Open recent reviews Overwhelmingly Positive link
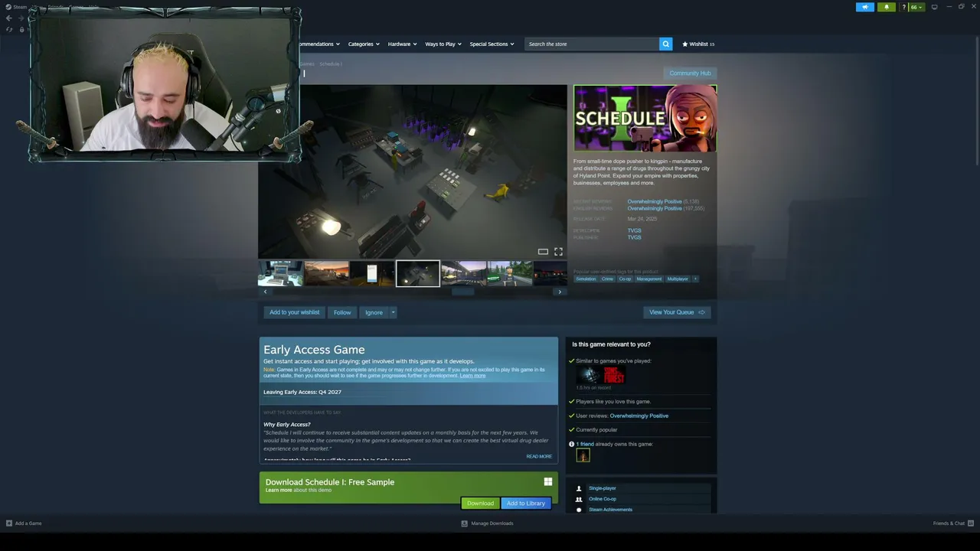 click(x=655, y=201)
